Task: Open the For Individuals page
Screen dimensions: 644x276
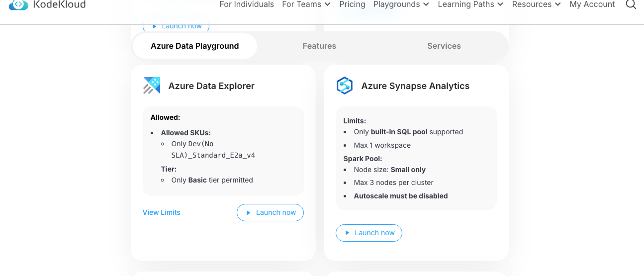Action: point(247,4)
